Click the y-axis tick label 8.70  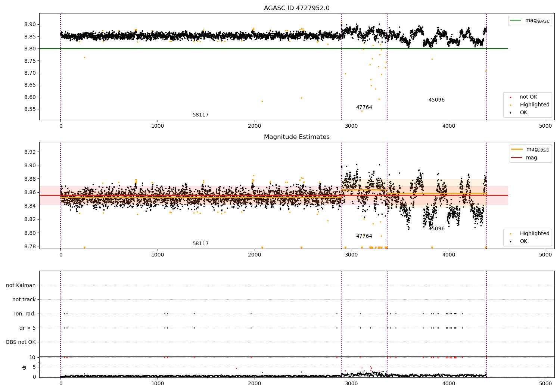[30, 73]
